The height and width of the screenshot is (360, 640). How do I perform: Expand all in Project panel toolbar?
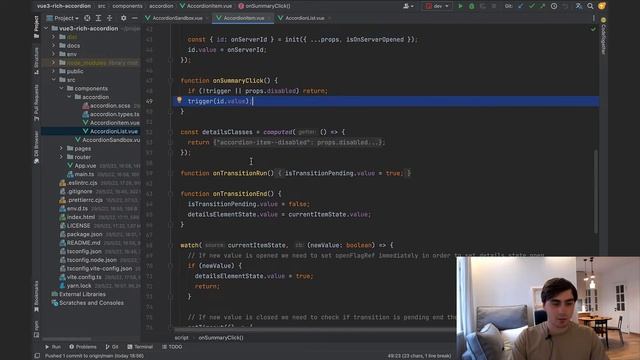coord(98,18)
